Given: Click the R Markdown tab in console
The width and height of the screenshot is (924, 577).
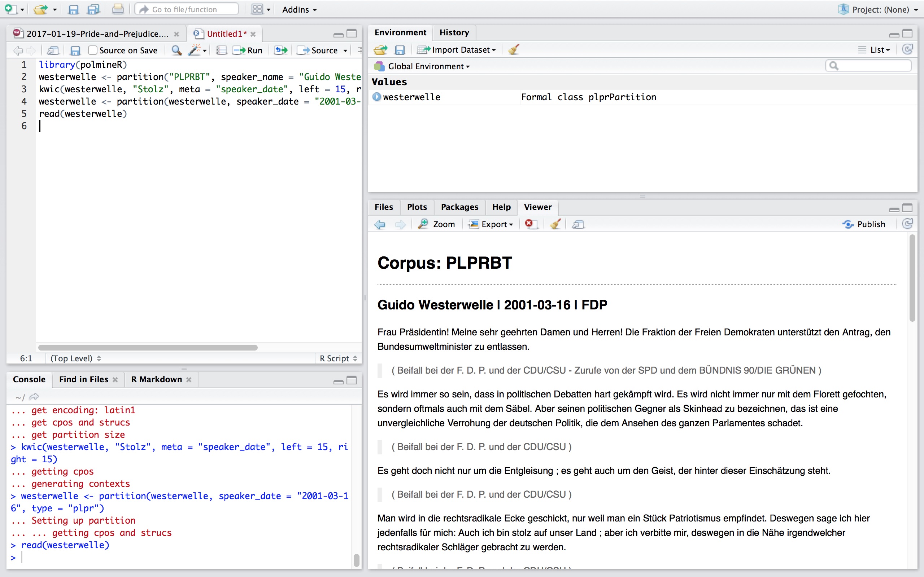Looking at the screenshot, I should pos(157,379).
